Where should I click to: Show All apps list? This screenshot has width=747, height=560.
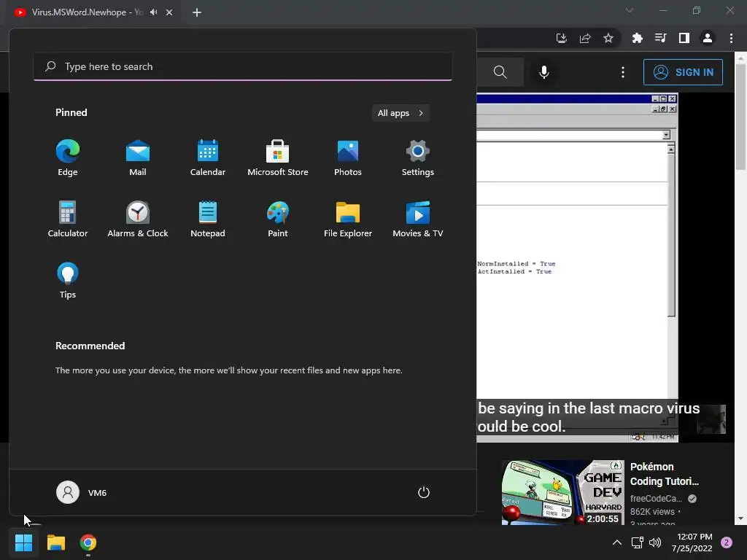pyautogui.click(x=400, y=113)
